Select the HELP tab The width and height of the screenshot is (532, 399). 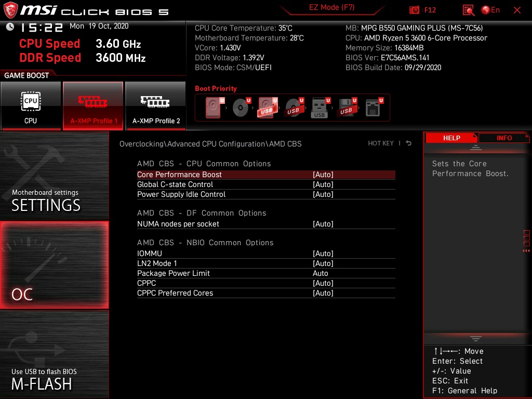point(451,138)
